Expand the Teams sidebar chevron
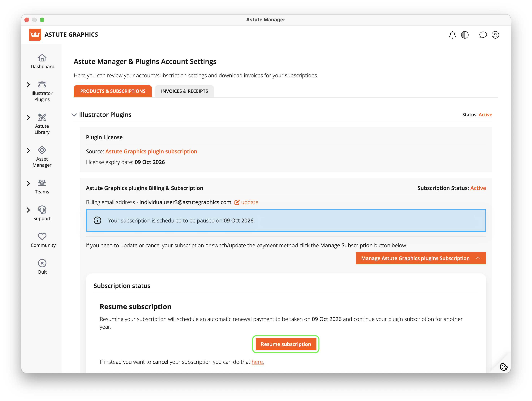 tap(28, 183)
